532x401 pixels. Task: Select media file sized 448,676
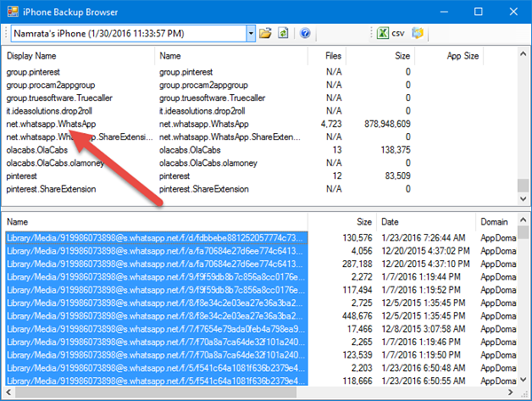pos(156,316)
